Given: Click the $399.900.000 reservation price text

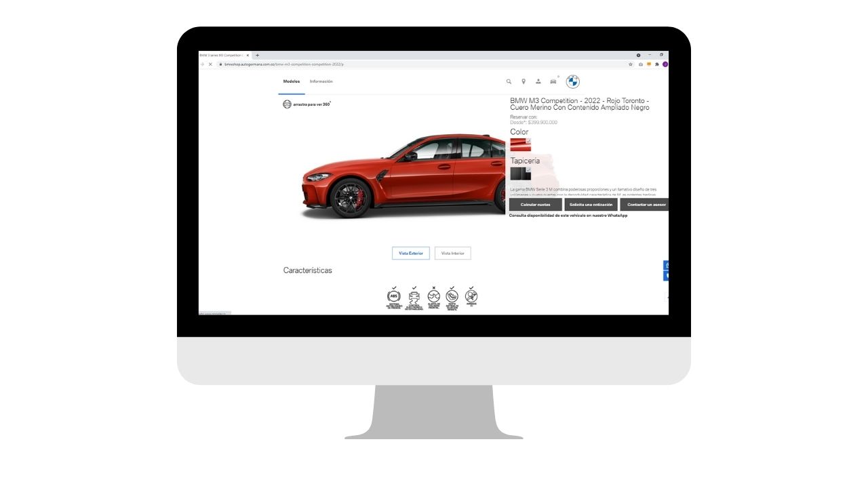Looking at the screenshot, I should (x=542, y=123).
